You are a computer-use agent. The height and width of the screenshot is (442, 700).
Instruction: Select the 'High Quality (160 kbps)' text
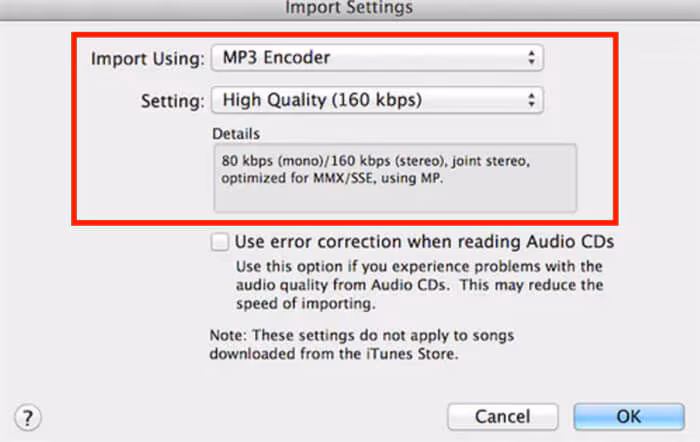point(321,100)
